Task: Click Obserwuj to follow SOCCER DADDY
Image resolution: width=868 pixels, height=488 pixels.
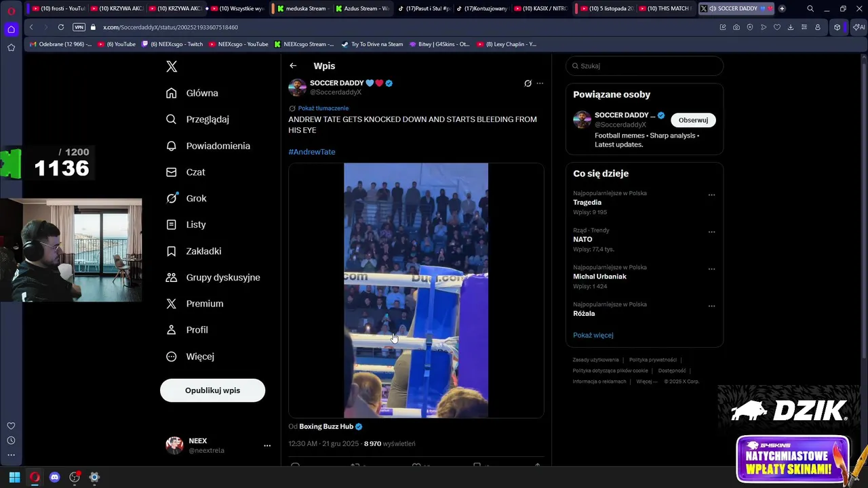Action: pyautogui.click(x=693, y=120)
